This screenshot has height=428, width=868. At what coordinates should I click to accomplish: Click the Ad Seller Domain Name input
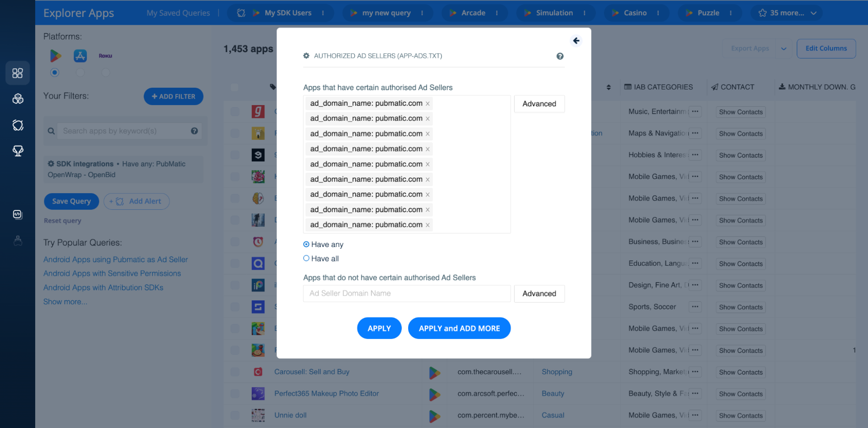tap(407, 293)
